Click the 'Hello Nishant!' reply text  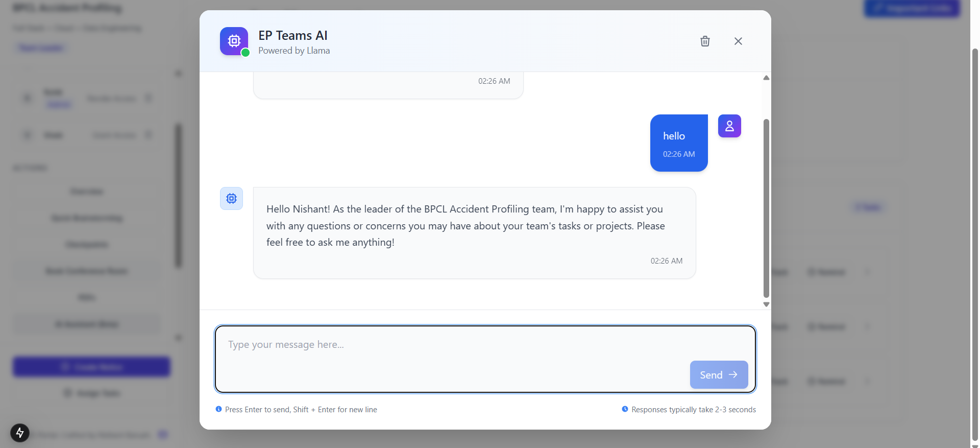click(x=465, y=226)
